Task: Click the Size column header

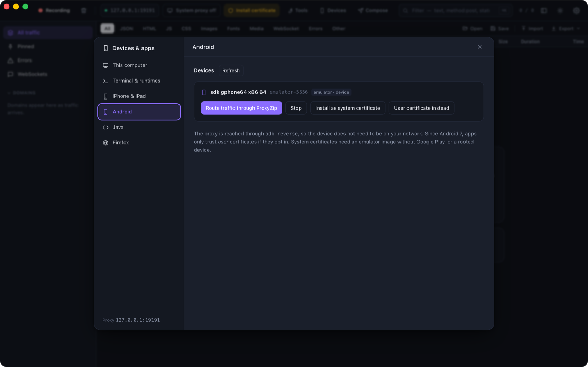Action: pos(503,41)
